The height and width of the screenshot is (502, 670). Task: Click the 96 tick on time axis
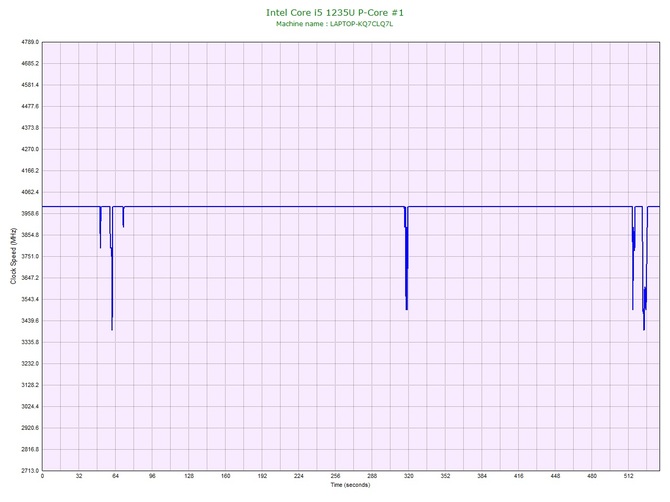(153, 476)
